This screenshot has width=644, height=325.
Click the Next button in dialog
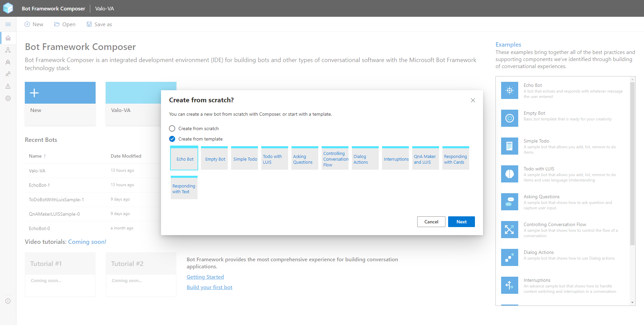click(462, 222)
